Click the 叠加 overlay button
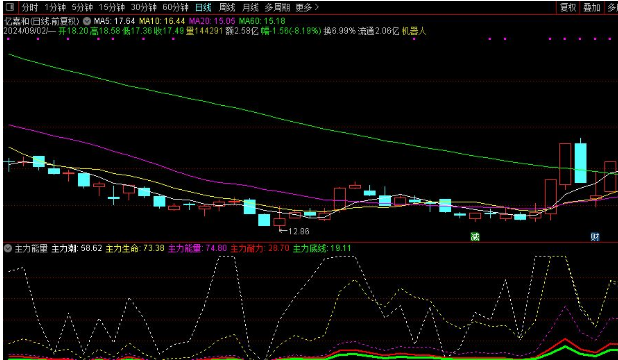Image resolution: width=618 pixels, height=360 pixels. tap(592, 7)
